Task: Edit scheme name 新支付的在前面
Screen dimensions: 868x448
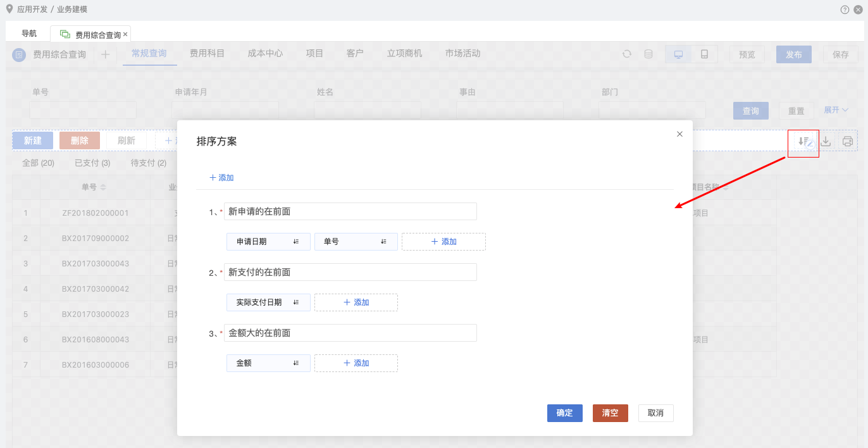Action: tap(350, 272)
